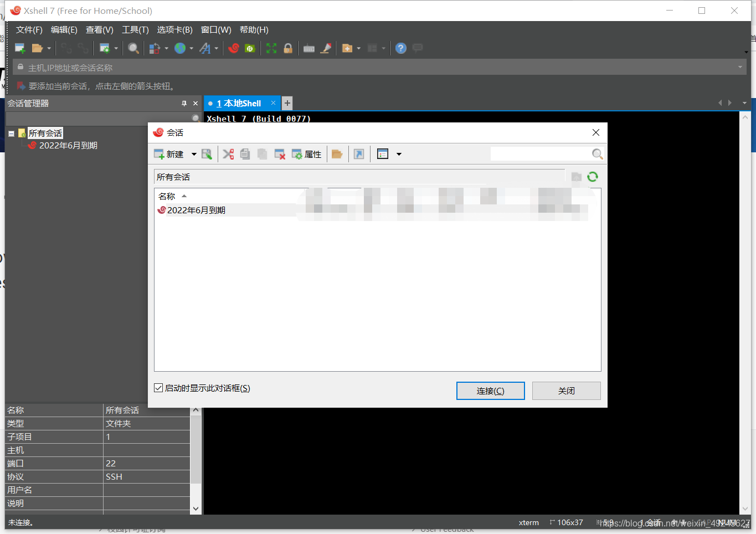Click 属性 Properties button in Sessions dialog
The image size is (756, 534).
[x=307, y=154]
